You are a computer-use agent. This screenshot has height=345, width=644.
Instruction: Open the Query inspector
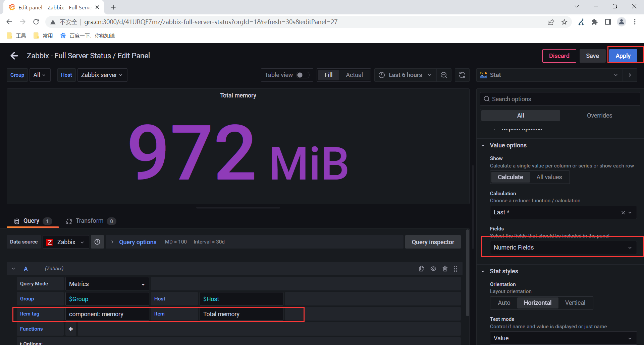433,242
